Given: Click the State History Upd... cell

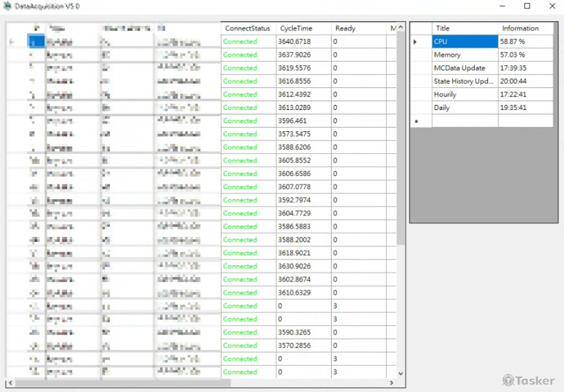Looking at the screenshot, I should (465, 81).
